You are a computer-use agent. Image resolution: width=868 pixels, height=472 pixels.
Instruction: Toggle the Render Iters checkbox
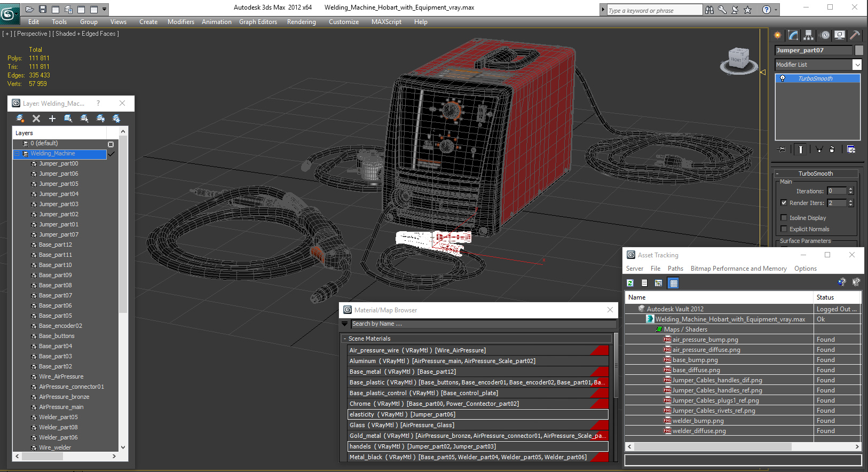tap(784, 203)
